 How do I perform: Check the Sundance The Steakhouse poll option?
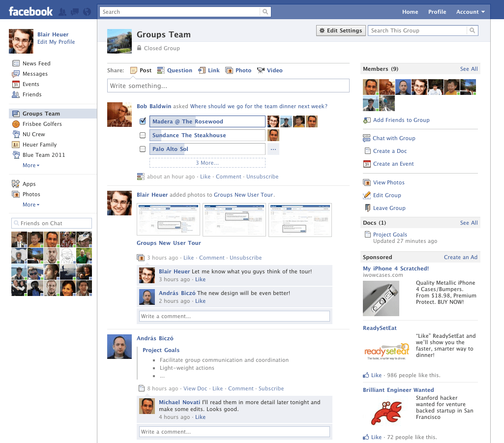tap(143, 135)
